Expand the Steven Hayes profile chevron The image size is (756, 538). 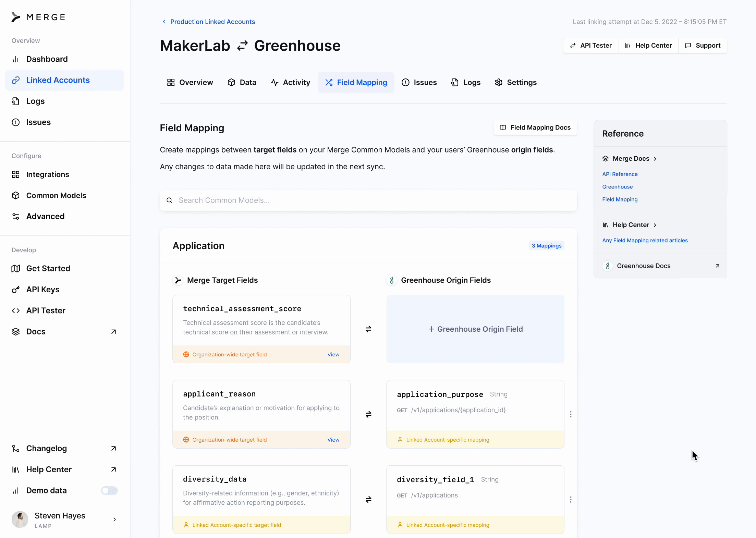pos(114,519)
